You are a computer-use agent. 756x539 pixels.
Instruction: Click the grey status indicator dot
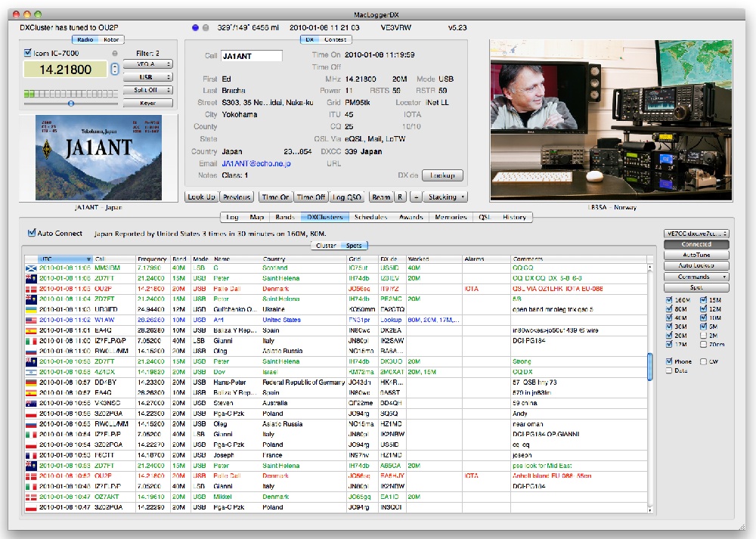(206, 27)
